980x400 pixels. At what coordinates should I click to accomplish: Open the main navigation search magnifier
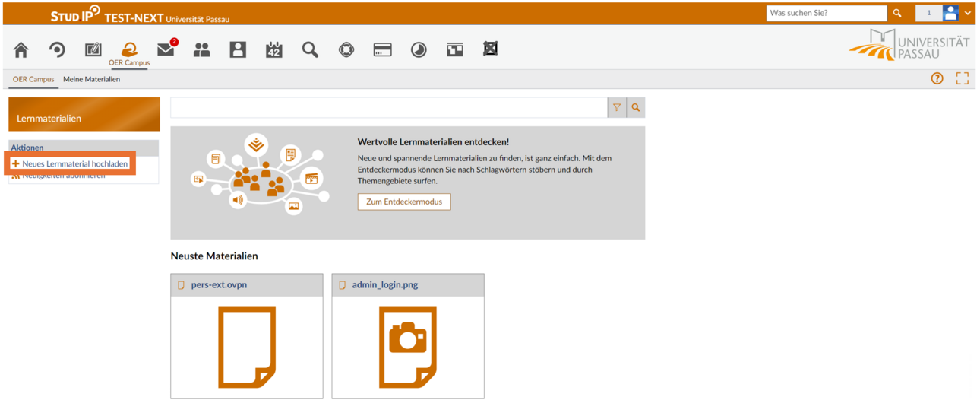310,50
